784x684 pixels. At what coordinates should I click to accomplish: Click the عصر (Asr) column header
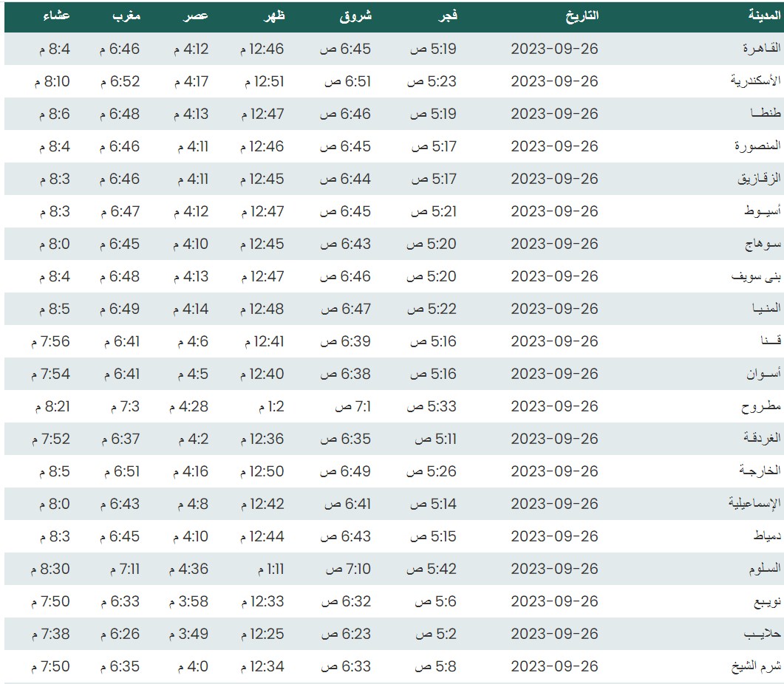pyautogui.click(x=197, y=16)
